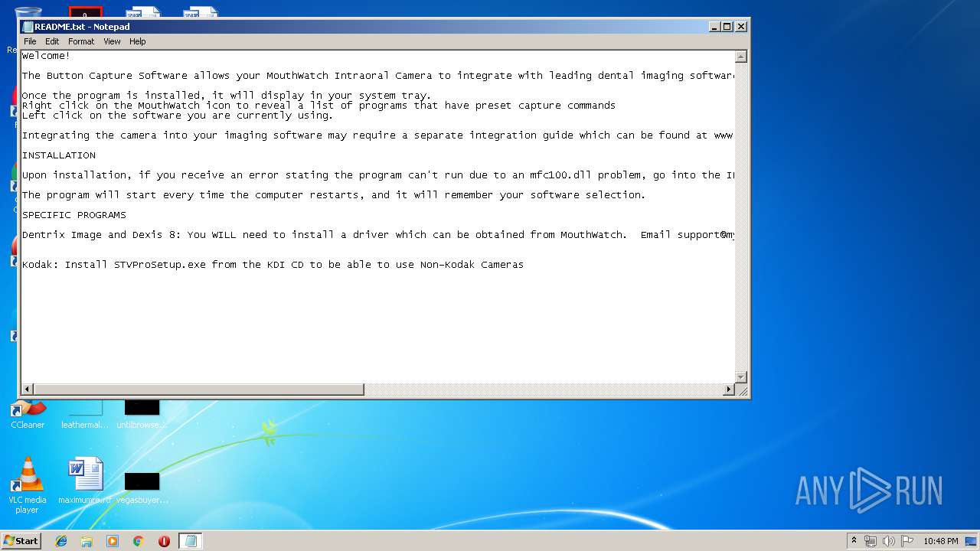
Task: Open Windows Explorer from the taskbar
Action: point(87,541)
